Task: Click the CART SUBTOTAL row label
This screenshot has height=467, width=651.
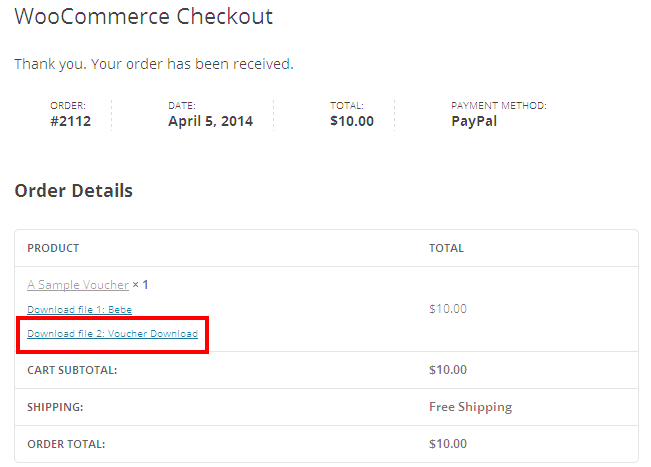Action: tap(72, 370)
